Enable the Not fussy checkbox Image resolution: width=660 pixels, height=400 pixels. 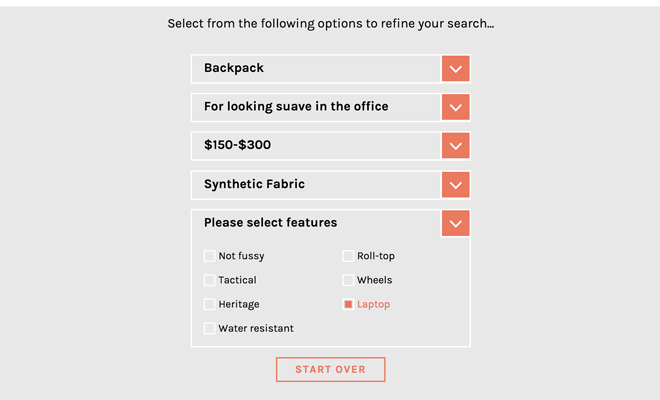209,256
